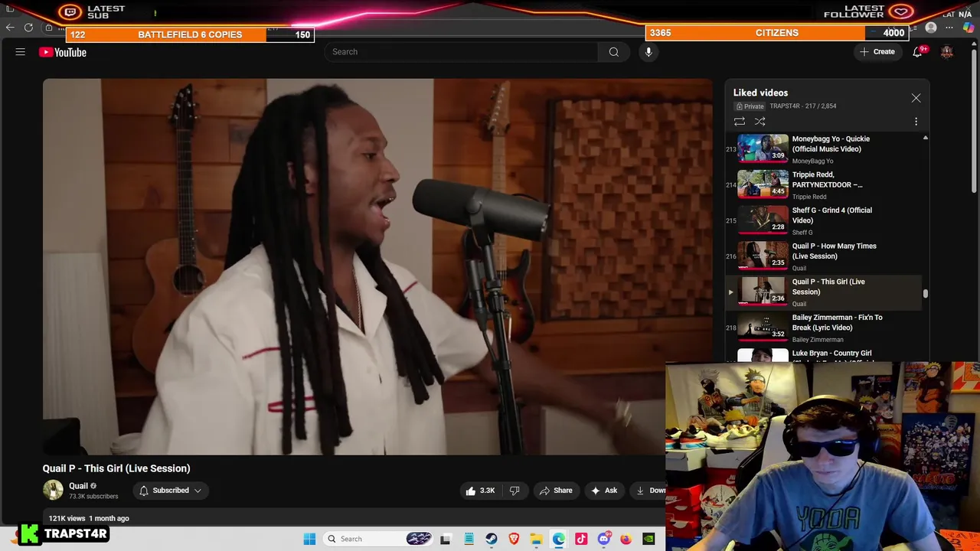Open Notepad app in taskbar
The height and width of the screenshot is (551, 980).
tap(469, 539)
